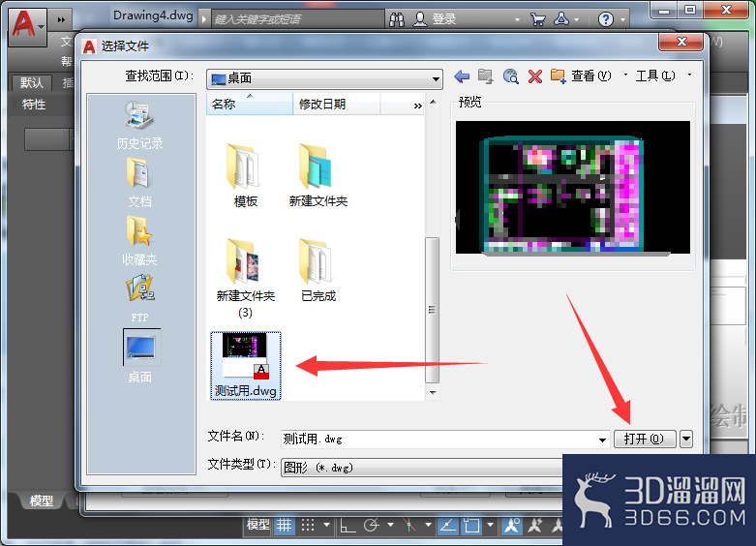This screenshot has width=756, height=546.
Task: Select the 已完成 folder
Action: [318, 270]
